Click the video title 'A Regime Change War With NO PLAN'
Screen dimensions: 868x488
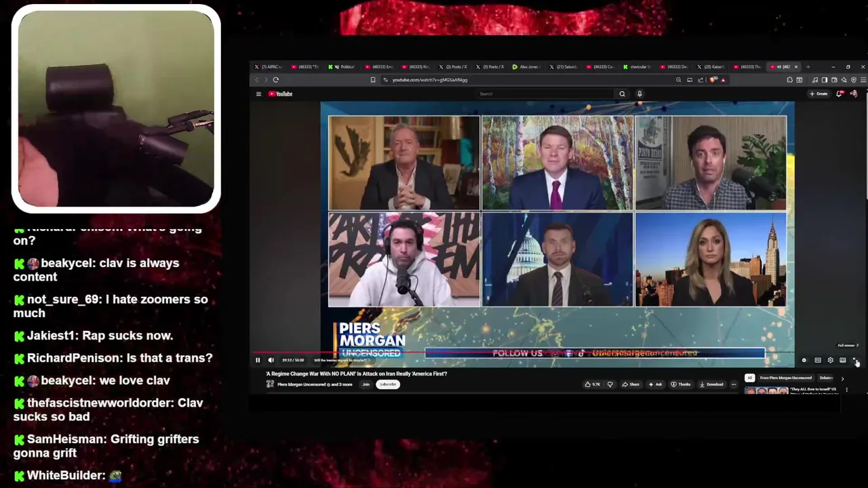click(x=357, y=373)
